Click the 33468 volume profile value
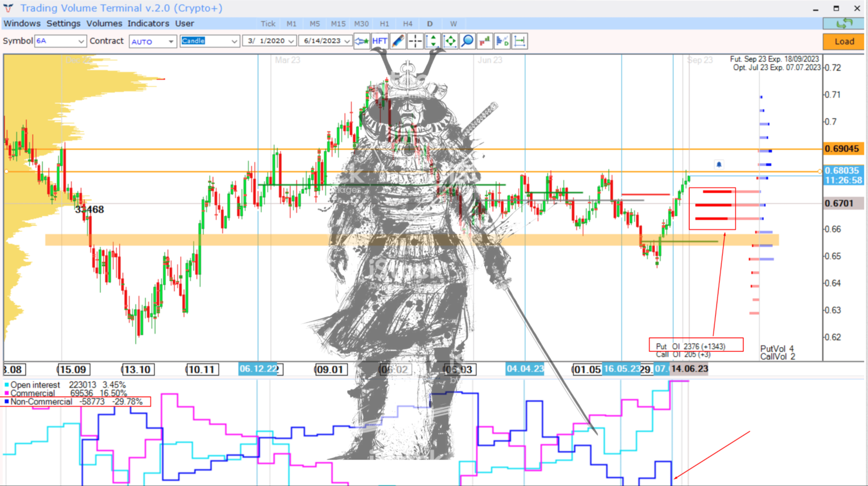The height and width of the screenshot is (486, 868). pyautogui.click(x=89, y=210)
